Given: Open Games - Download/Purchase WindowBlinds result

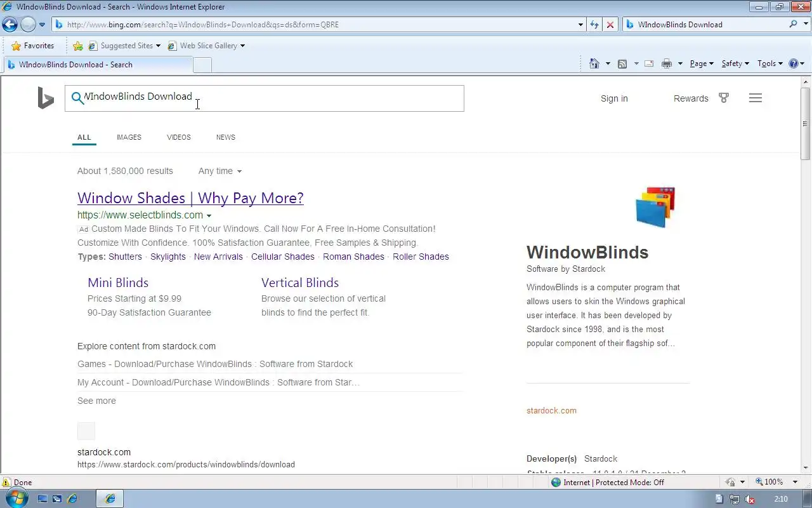Looking at the screenshot, I should tap(215, 364).
